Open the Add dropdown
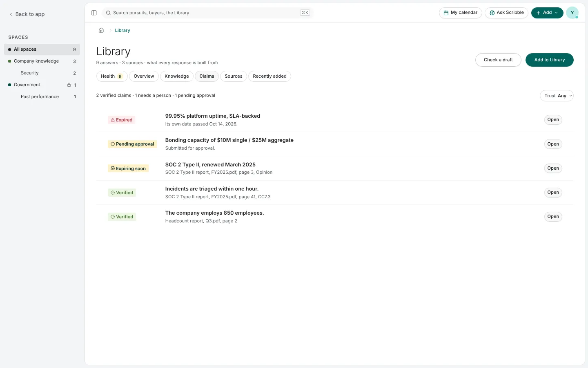This screenshot has width=588, height=368. [547, 13]
